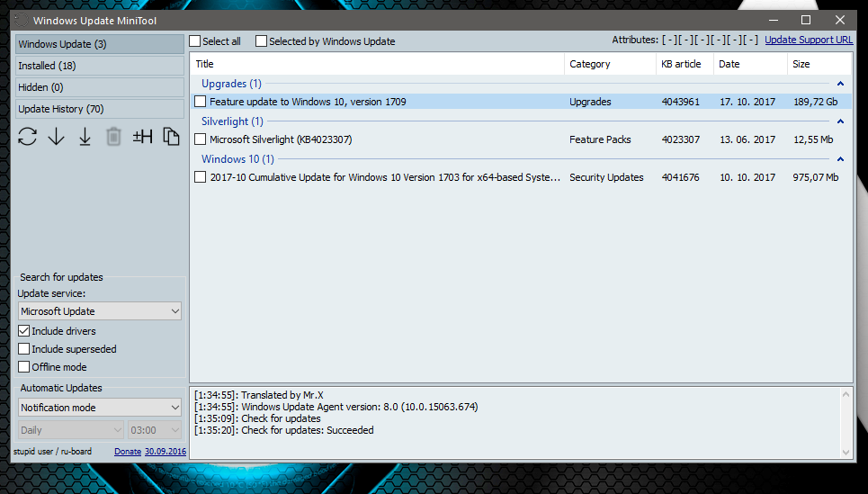
Task: Click the app icon in title bar
Action: coord(21,21)
